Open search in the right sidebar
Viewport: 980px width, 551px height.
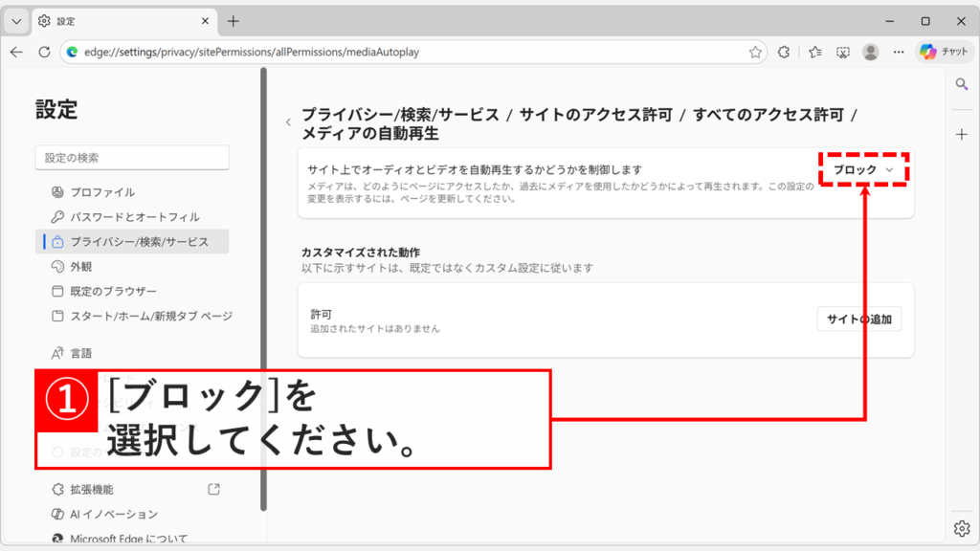pyautogui.click(x=961, y=83)
